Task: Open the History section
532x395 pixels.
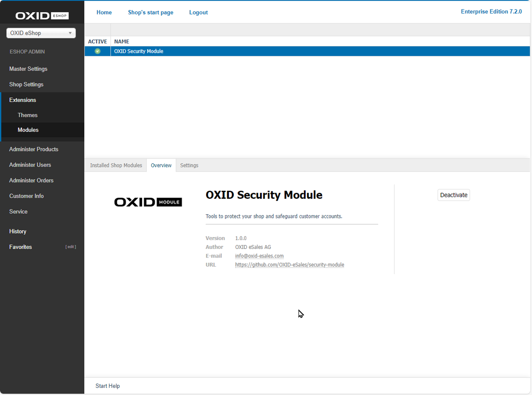Action: coord(18,231)
